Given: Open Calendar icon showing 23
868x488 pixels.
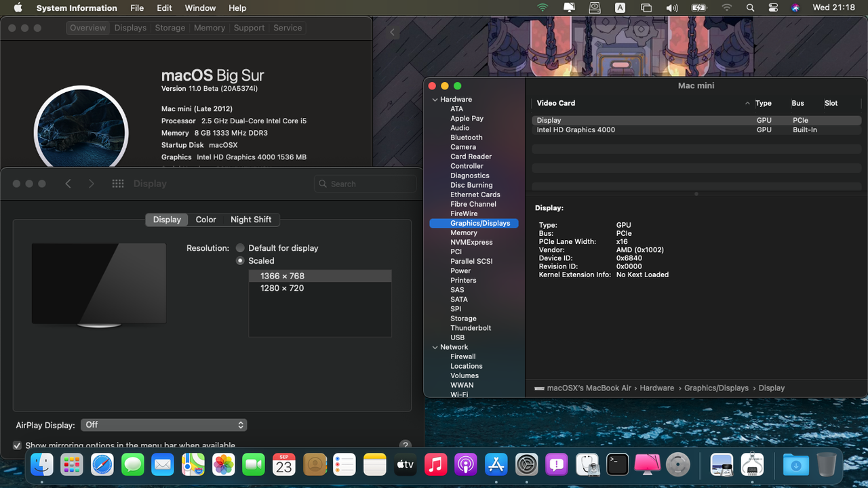Looking at the screenshot, I should coord(284,464).
